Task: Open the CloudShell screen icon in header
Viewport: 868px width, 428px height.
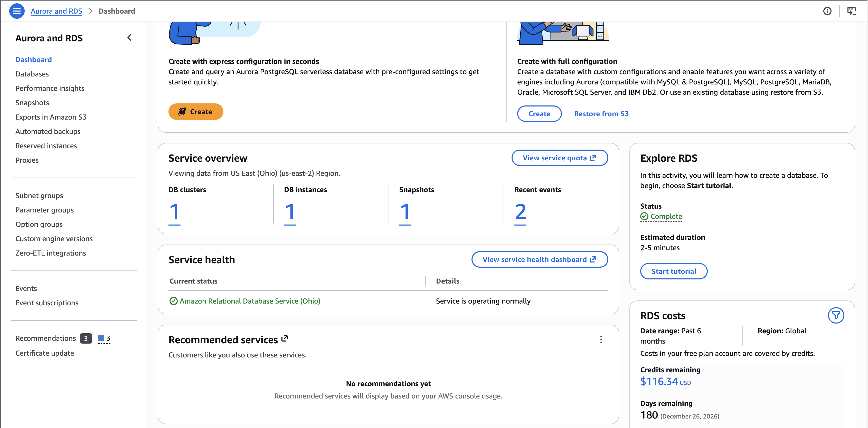Action: pos(852,11)
